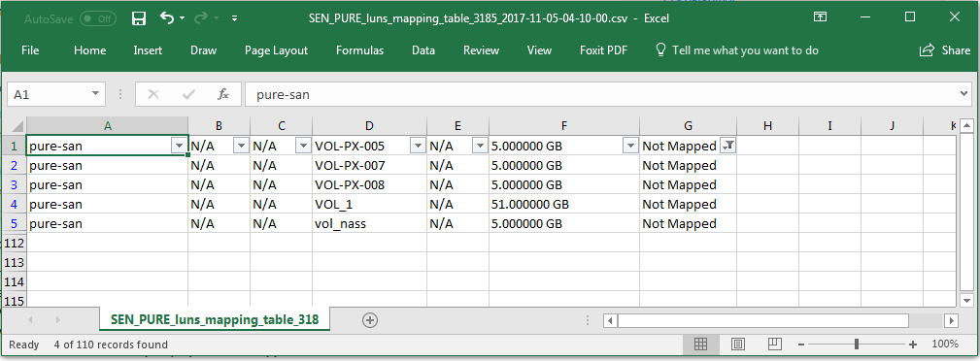The height and width of the screenshot is (361, 980).
Task: Switch to Page Layout view icon
Action: click(737, 344)
